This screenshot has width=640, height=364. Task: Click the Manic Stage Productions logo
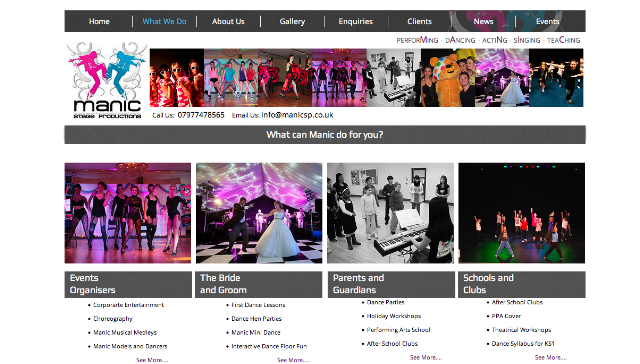point(107,80)
